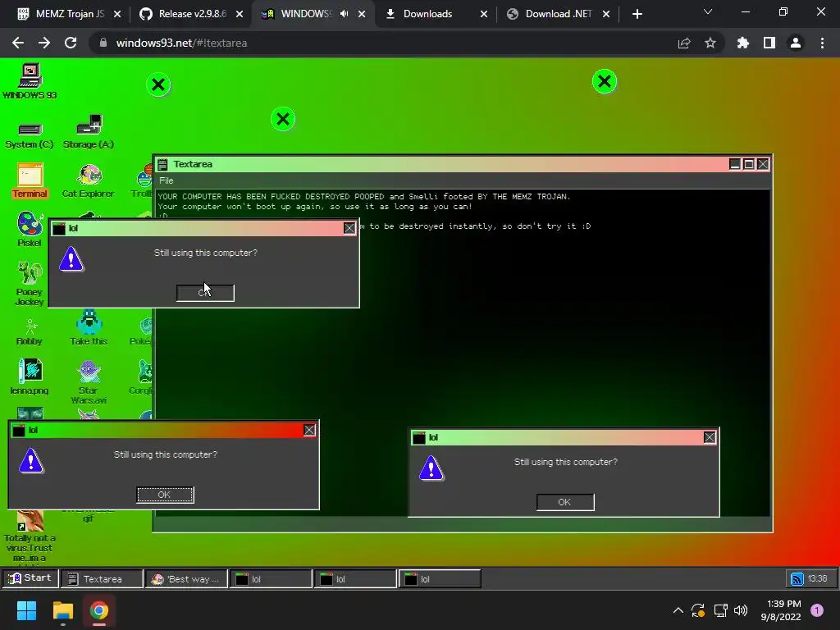Open the System (C:) drive icon
Viewport: 840px width, 630px height.
pos(30,135)
